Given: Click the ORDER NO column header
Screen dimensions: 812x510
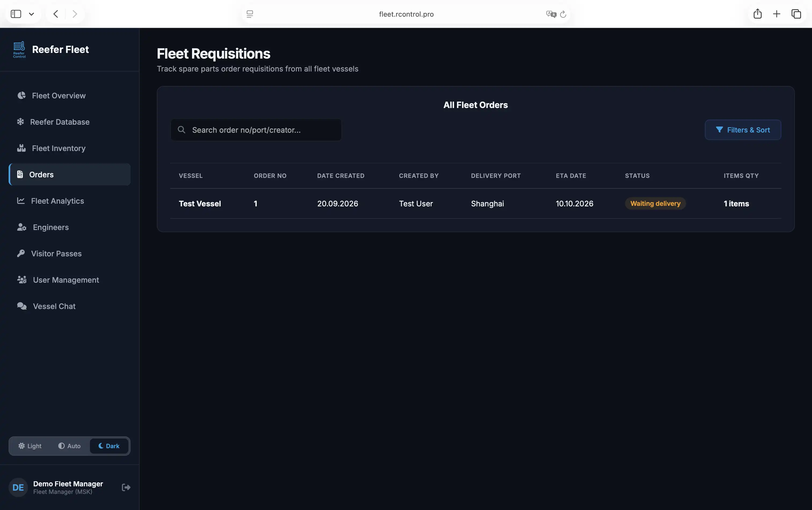Looking at the screenshot, I should click(x=270, y=176).
